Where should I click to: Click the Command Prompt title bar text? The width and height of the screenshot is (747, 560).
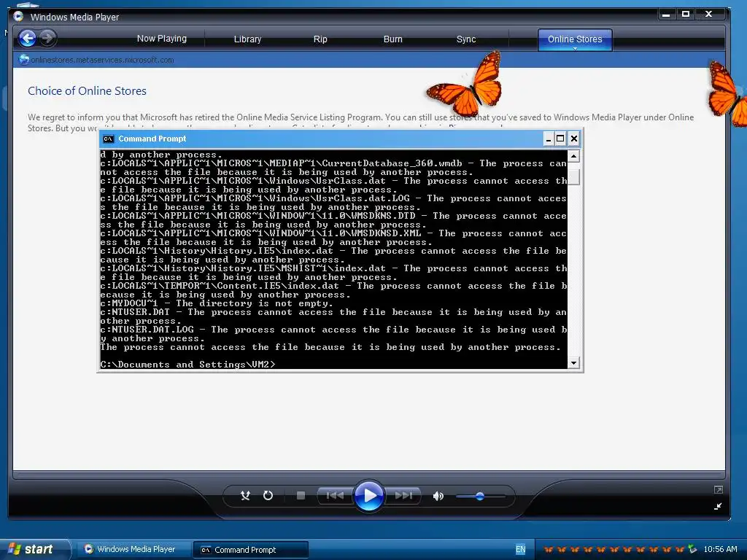[152, 139]
